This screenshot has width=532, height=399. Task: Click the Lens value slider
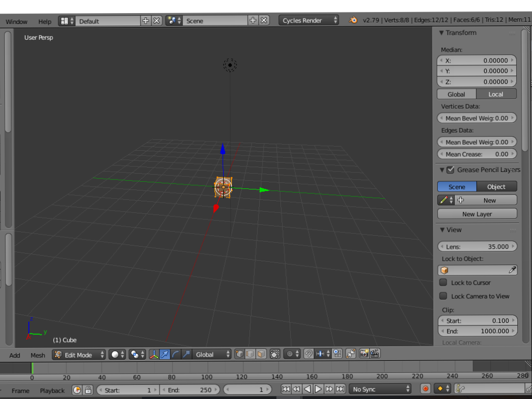[478, 246]
